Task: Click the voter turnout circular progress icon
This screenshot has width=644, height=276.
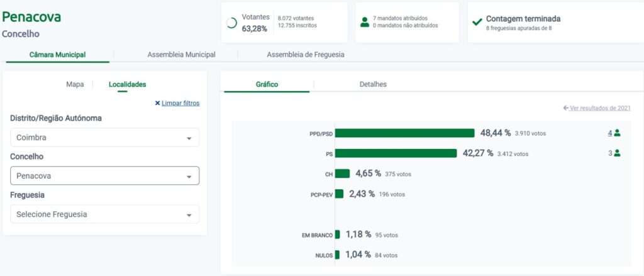Action: pyautogui.click(x=231, y=23)
